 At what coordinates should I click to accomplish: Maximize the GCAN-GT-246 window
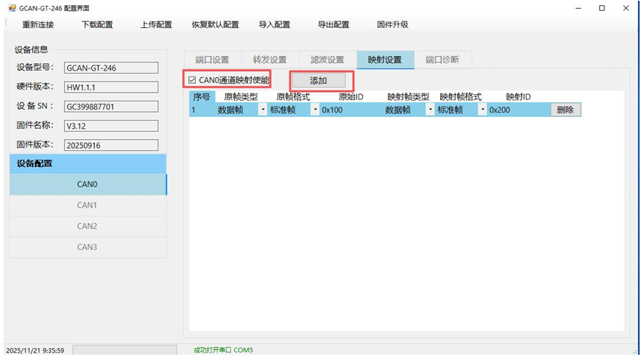click(x=602, y=8)
